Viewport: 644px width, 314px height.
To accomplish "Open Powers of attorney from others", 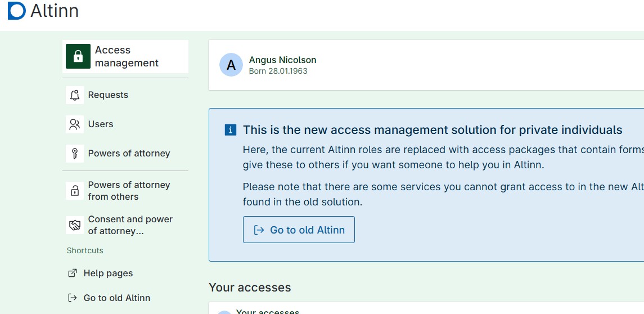I will pyautogui.click(x=125, y=191).
